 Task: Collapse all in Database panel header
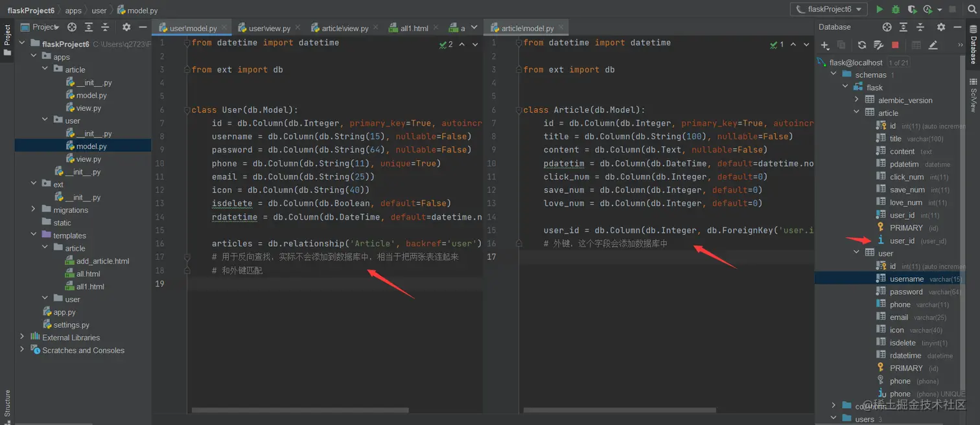(920, 27)
